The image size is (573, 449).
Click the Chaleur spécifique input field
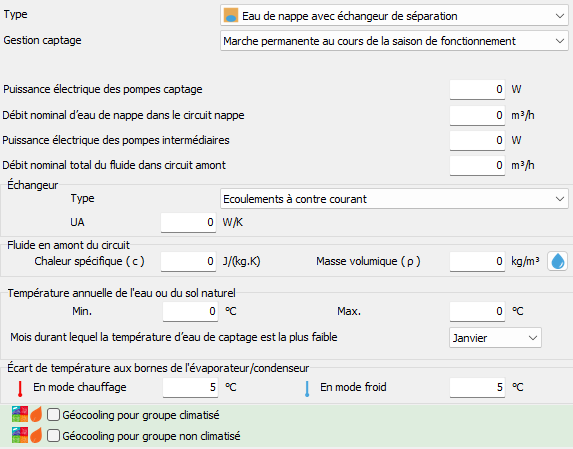(189, 261)
